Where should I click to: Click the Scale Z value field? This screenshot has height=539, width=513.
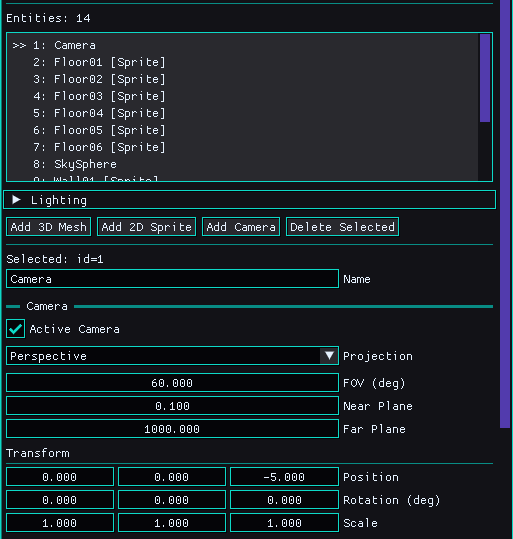pos(284,523)
